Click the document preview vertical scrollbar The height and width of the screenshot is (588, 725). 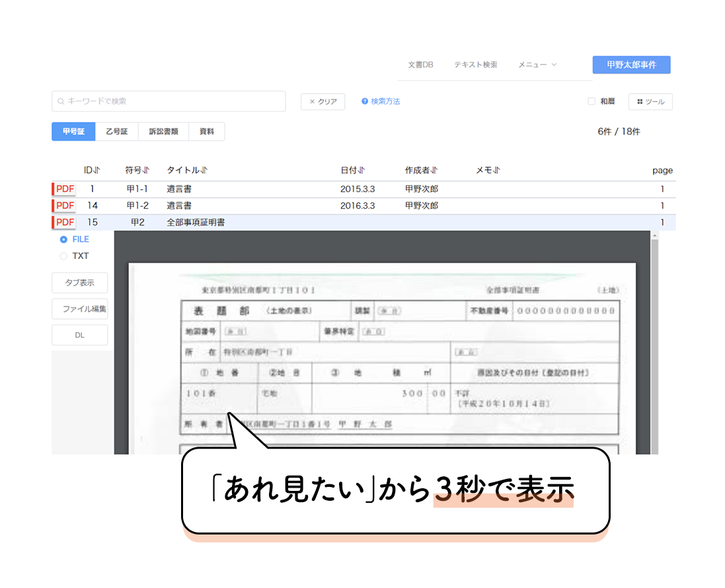click(655, 347)
